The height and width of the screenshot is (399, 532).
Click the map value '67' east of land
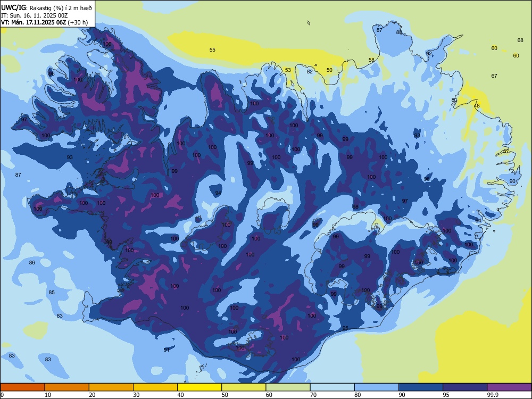[494, 76]
